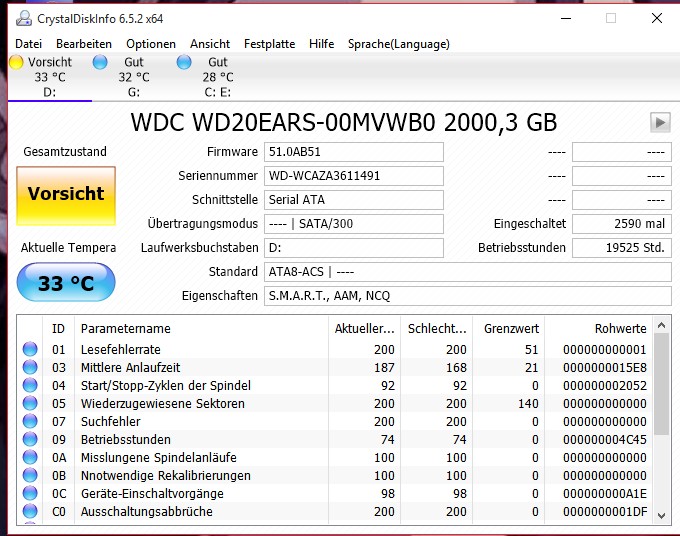Click status orb of Misslungene Spindelanläufe row
680x536 pixels.
(x=30, y=457)
